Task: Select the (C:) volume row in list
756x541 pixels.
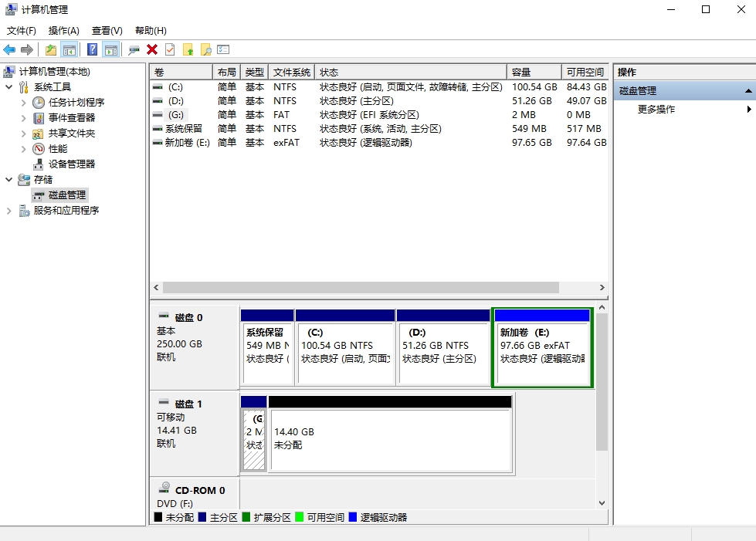Action: pyautogui.click(x=379, y=87)
